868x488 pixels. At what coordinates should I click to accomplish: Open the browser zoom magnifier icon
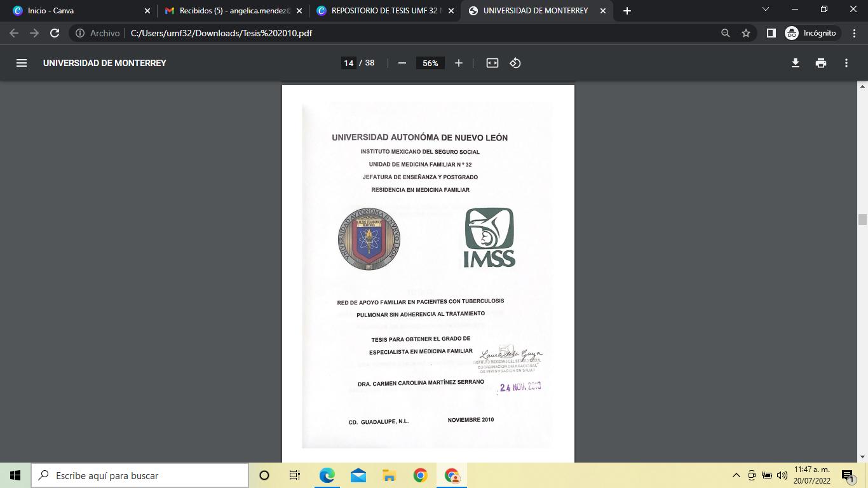pyautogui.click(x=725, y=33)
